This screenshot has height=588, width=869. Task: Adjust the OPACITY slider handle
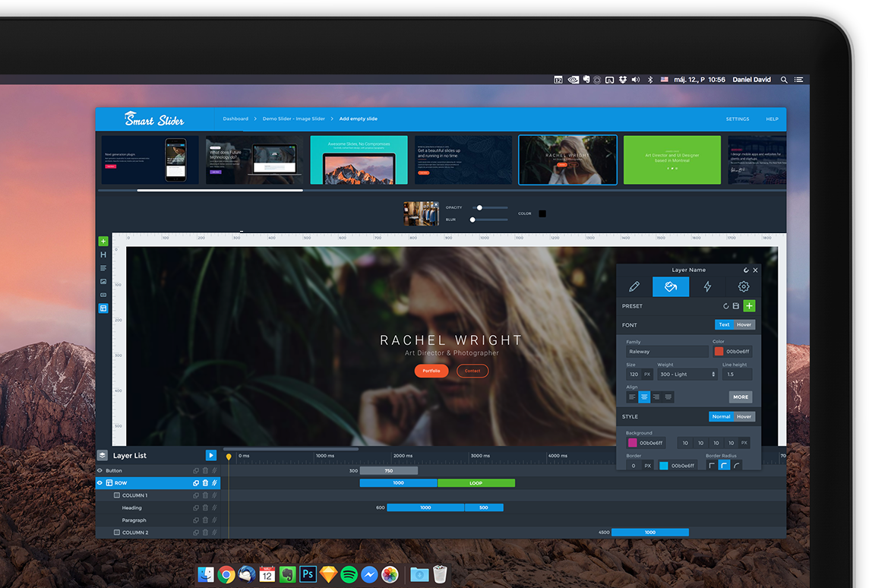pos(479,208)
